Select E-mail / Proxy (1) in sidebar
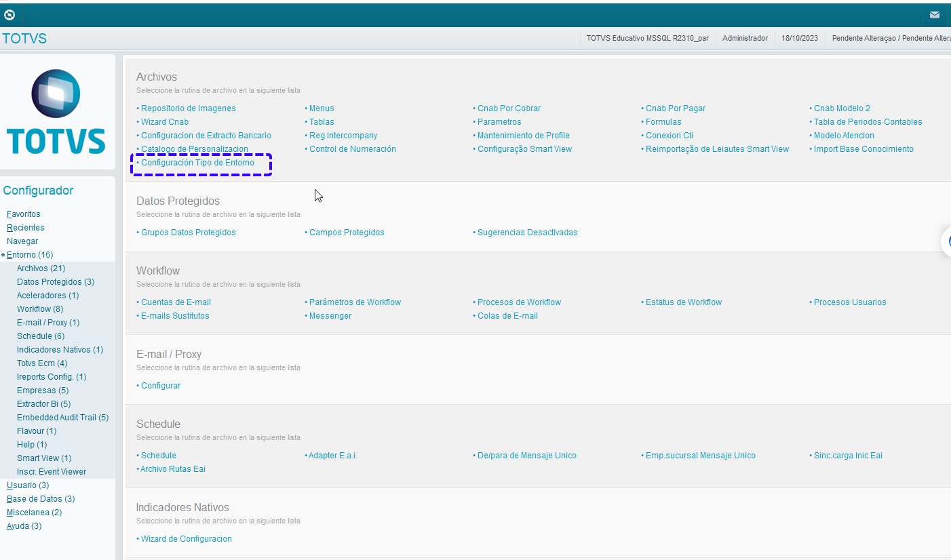The image size is (951, 560). 48,323
